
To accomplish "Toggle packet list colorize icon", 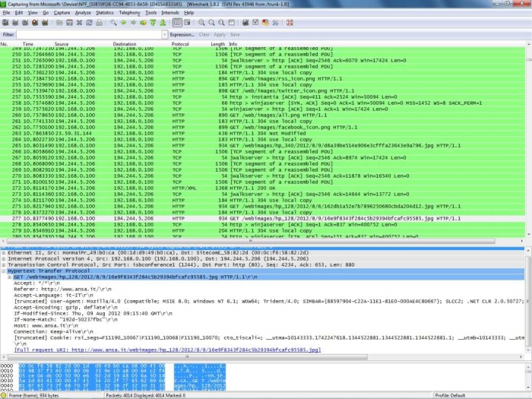I will pos(177,23).
